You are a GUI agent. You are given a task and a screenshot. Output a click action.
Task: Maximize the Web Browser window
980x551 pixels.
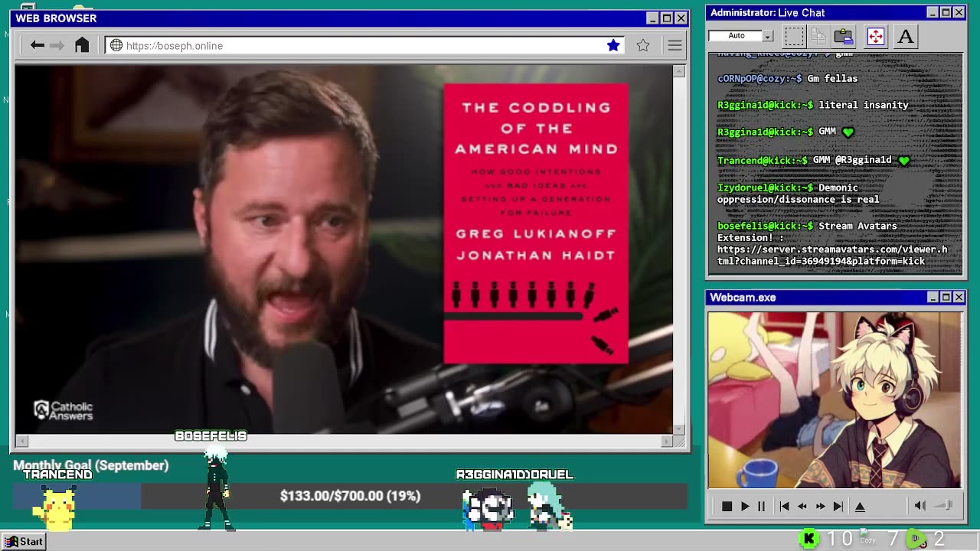point(667,18)
